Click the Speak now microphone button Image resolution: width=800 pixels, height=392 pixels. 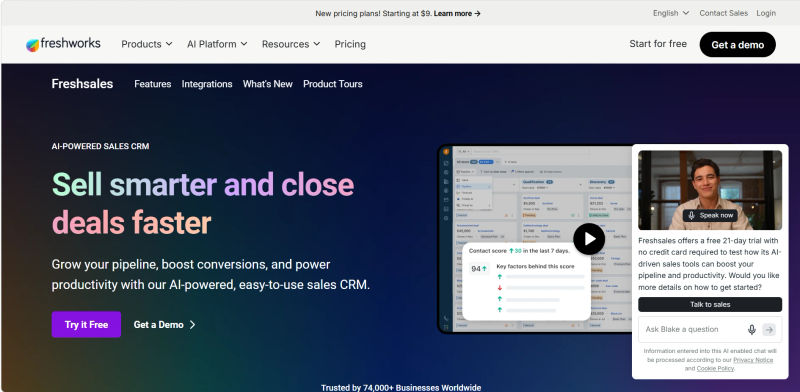[x=710, y=215]
